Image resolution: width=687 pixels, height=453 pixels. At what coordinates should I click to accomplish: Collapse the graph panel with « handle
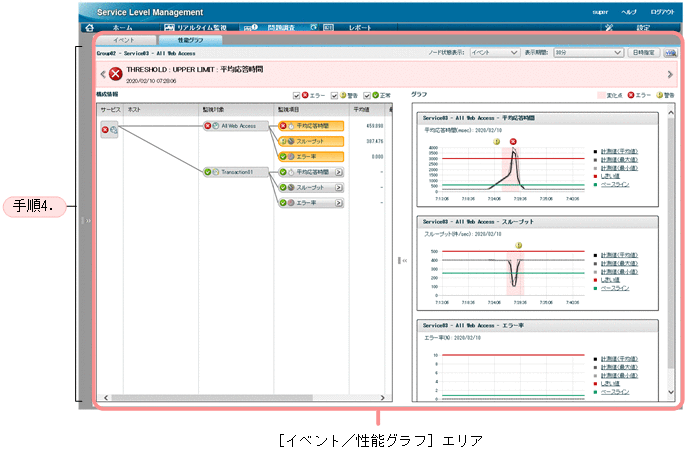click(x=402, y=261)
